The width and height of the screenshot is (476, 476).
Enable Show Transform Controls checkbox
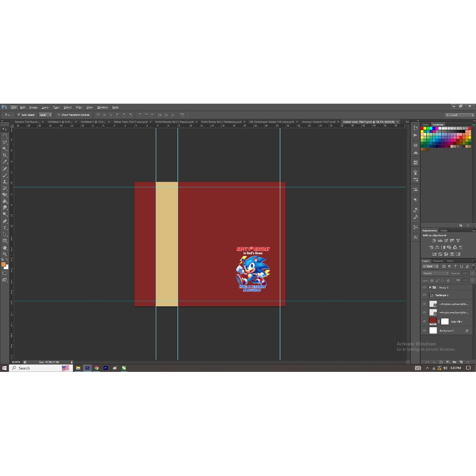coord(59,115)
